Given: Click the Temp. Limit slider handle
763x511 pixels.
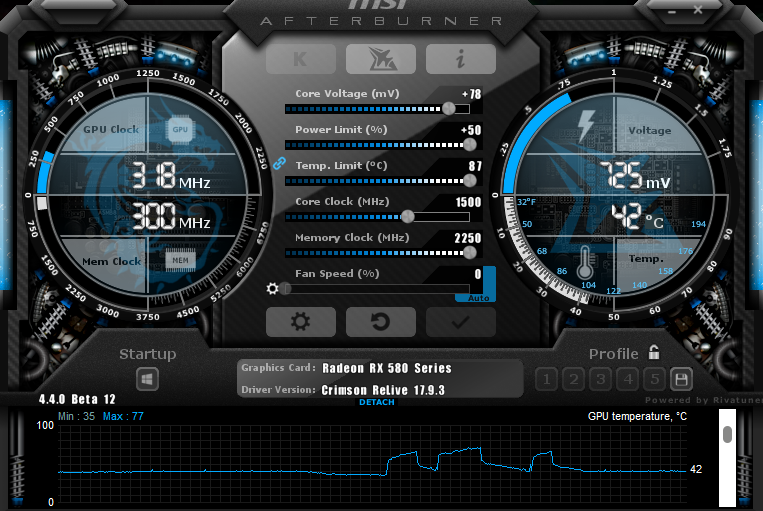Looking at the screenshot, I should pyautogui.click(x=470, y=181).
